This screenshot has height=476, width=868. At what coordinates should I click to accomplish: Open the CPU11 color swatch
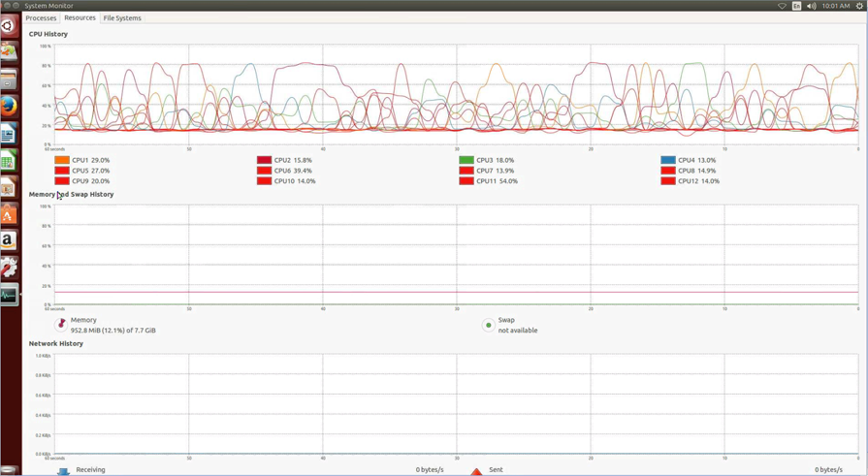coord(466,181)
